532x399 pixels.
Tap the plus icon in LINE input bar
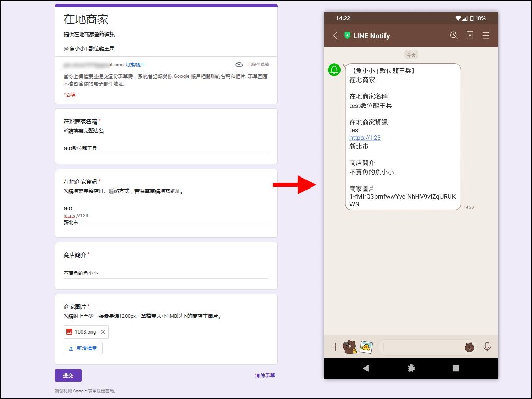coord(335,347)
